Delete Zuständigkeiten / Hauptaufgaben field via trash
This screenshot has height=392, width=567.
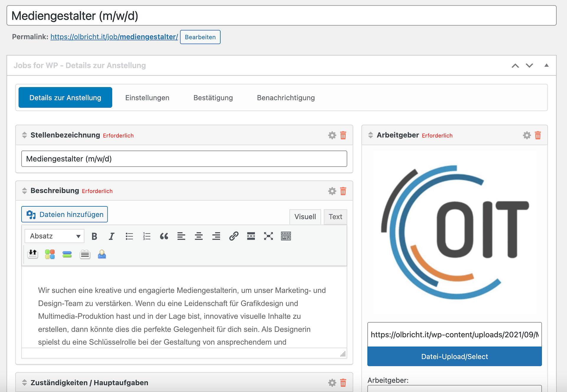(x=343, y=383)
